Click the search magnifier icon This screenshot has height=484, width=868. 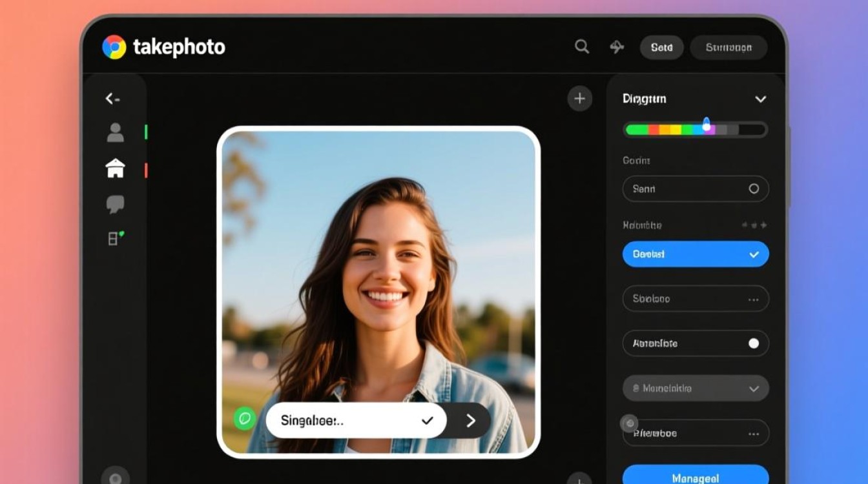pos(582,46)
